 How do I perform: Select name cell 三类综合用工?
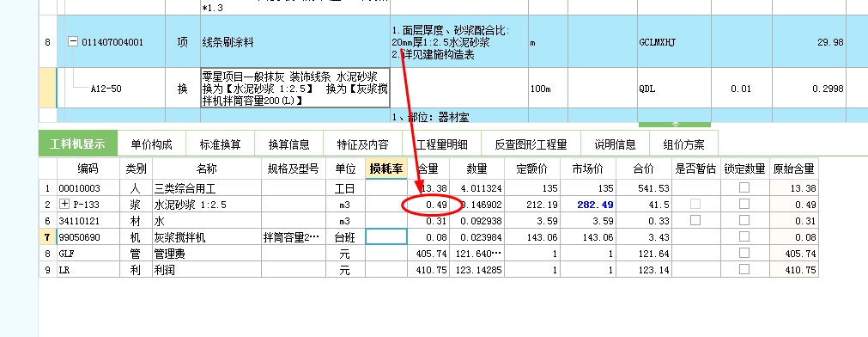[207, 188]
